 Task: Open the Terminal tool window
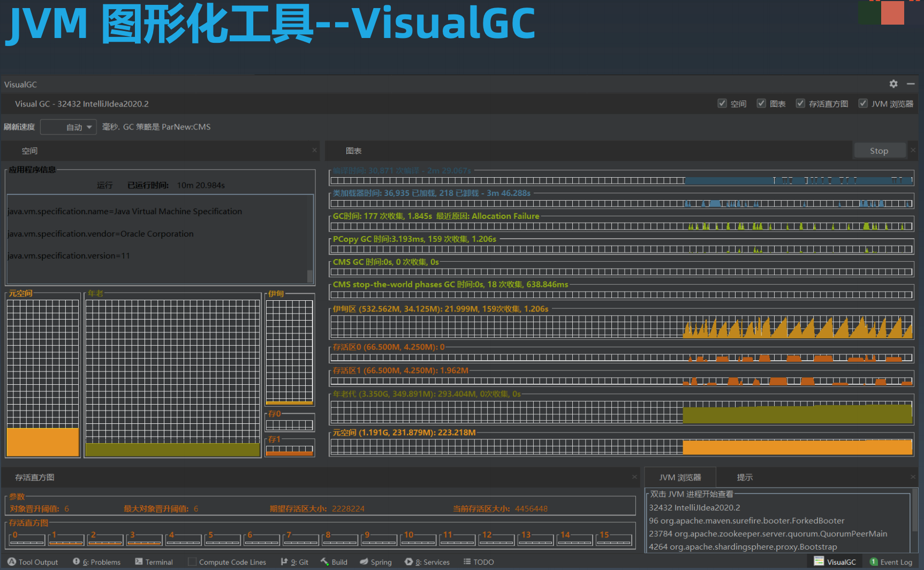(x=154, y=562)
